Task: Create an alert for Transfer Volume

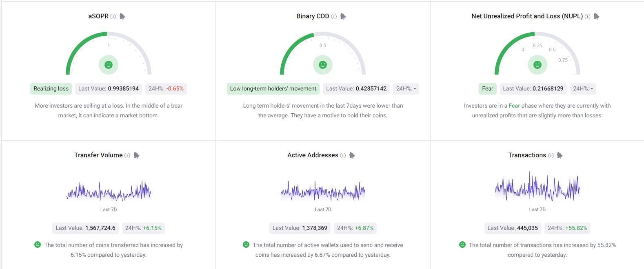Action: (x=136, y=155)
